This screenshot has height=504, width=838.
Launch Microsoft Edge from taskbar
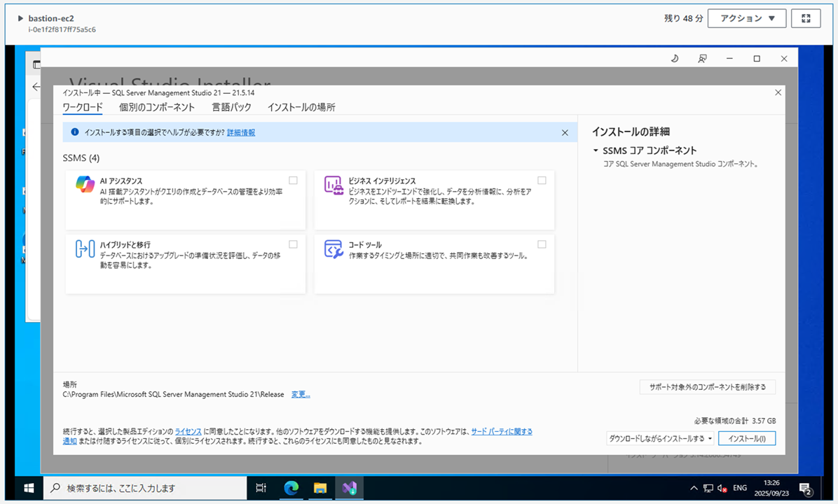click(x=291, y=488)
